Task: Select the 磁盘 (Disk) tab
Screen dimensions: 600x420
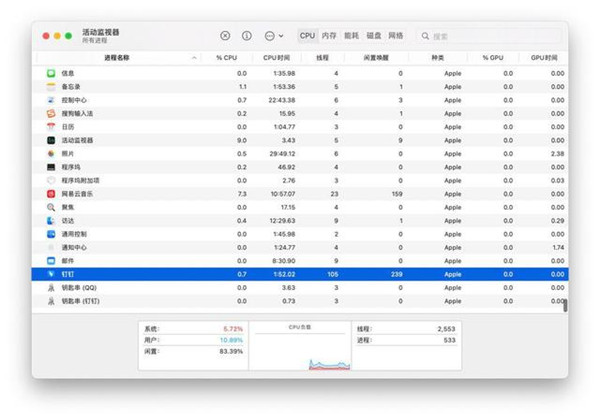Action: tap(374, 35)
